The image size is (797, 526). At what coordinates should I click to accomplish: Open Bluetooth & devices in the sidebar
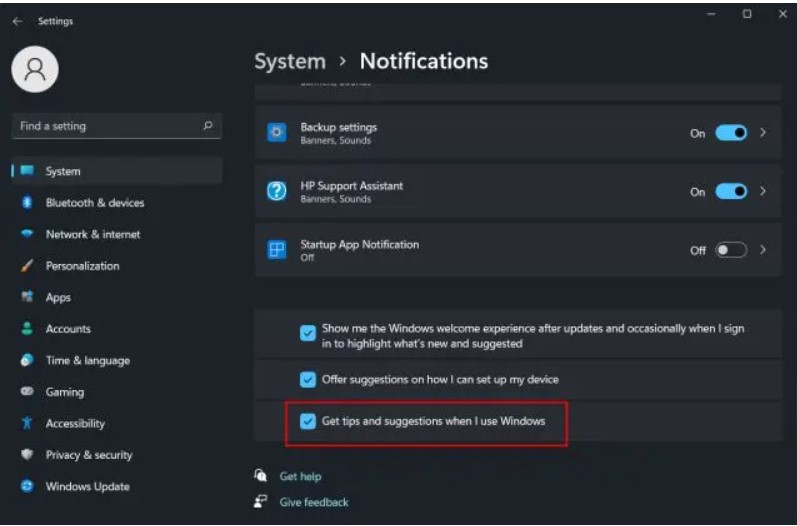pyautogui.click(x=94, y=203)
